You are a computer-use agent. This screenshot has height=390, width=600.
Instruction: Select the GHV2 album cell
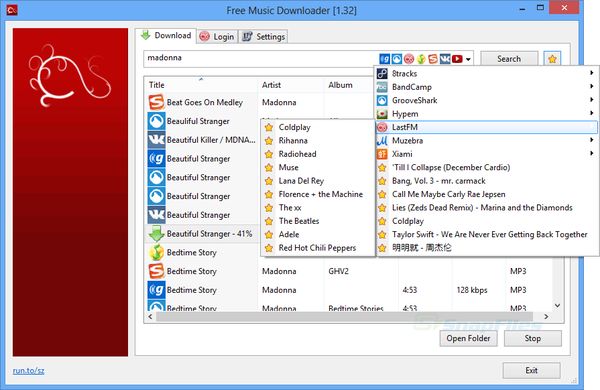[339, 271]
